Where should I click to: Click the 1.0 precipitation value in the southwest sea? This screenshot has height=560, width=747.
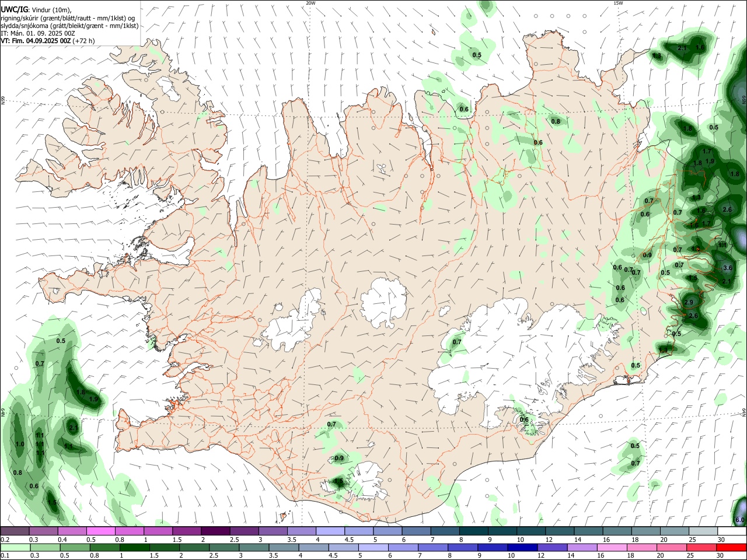tap(20, 444)
